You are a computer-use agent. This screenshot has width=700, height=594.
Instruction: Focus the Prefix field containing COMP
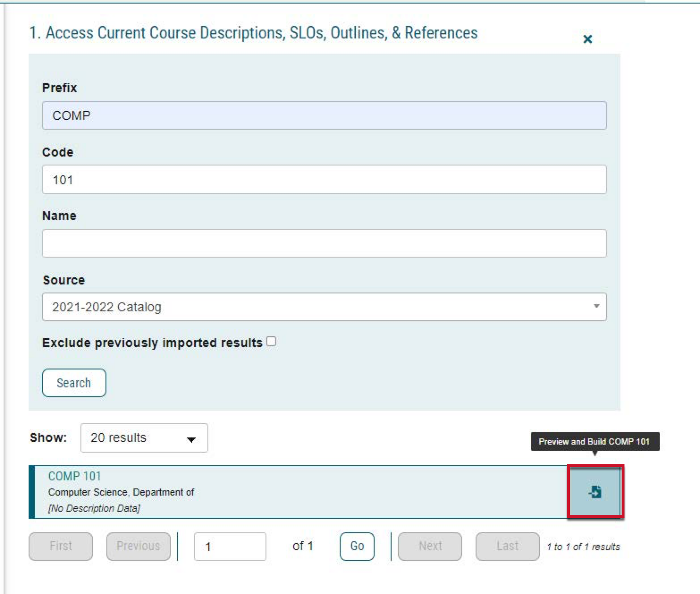point(324,115)
